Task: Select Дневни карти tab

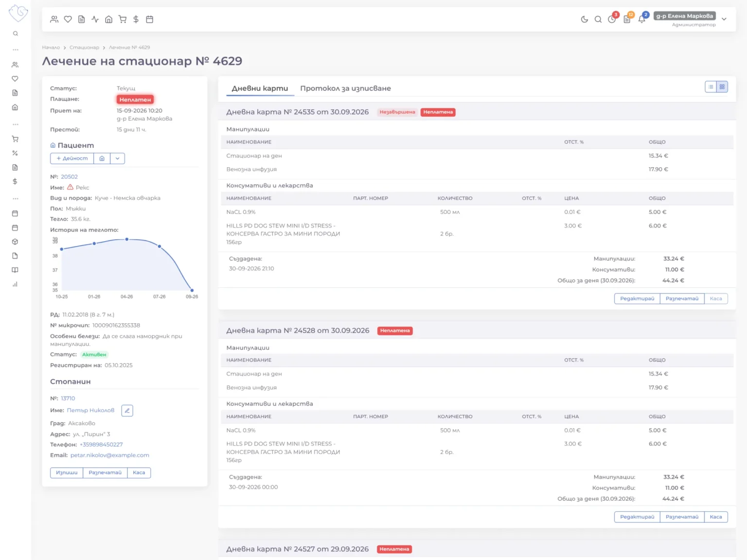Action: (260, 88)
